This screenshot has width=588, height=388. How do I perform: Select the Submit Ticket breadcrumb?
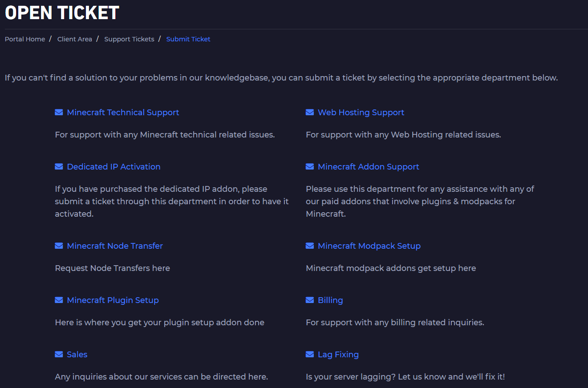coord(188,39)
